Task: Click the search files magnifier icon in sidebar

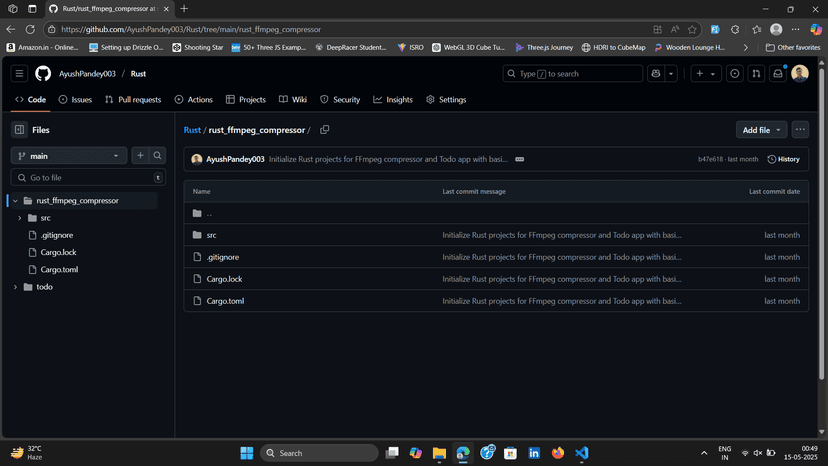Action: (157, 155)
